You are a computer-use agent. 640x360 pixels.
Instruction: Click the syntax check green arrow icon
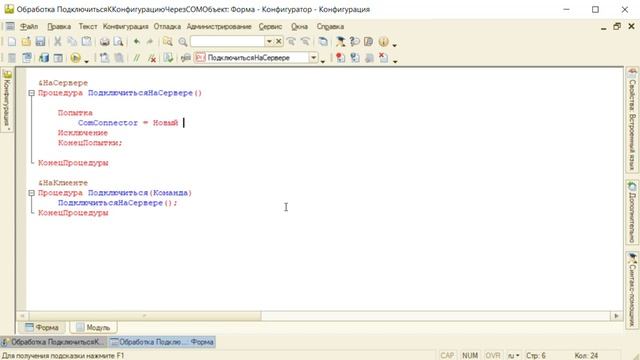click(x=168, y=58)
